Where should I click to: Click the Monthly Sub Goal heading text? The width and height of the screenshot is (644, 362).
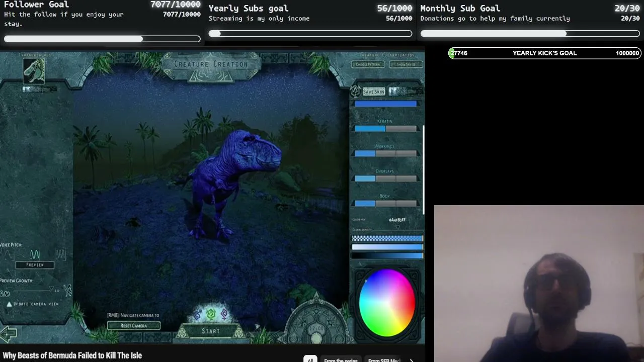pos(460,8)
